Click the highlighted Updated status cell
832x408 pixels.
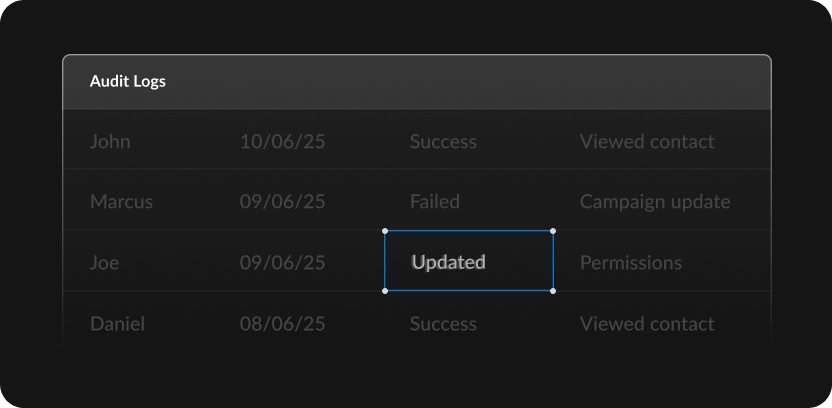449,263
